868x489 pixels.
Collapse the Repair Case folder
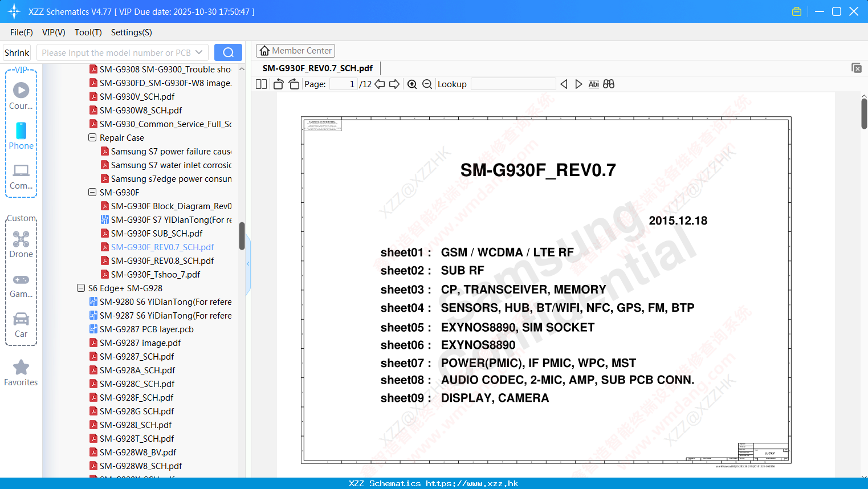click(x=92, y=137)
